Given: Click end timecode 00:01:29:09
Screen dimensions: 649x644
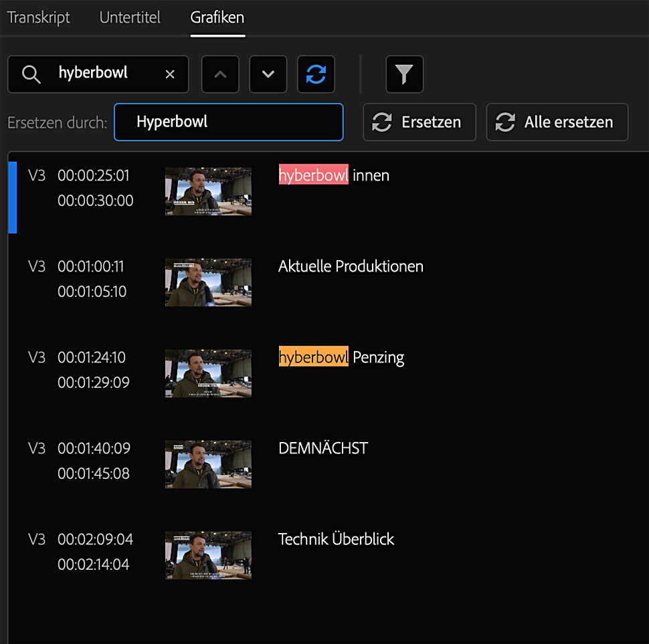Looking at the screenshot, I should coord(94,383).
